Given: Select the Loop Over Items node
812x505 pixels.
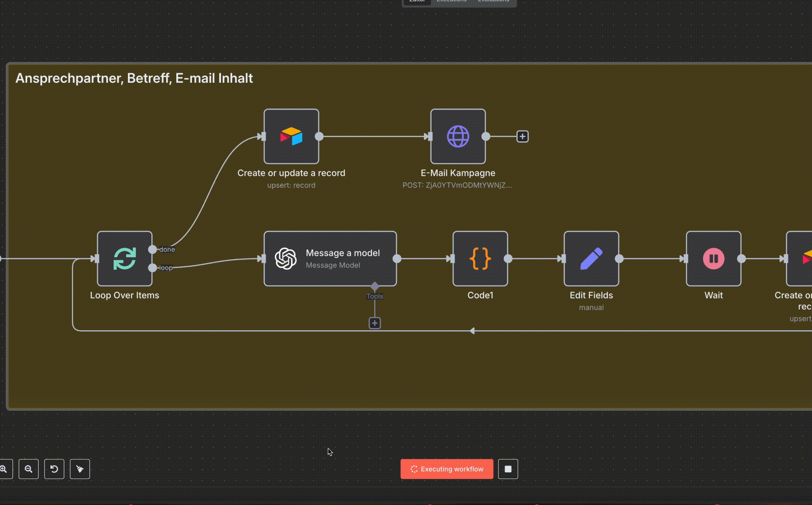Looking at the screenshot, I should click(125, 259).
